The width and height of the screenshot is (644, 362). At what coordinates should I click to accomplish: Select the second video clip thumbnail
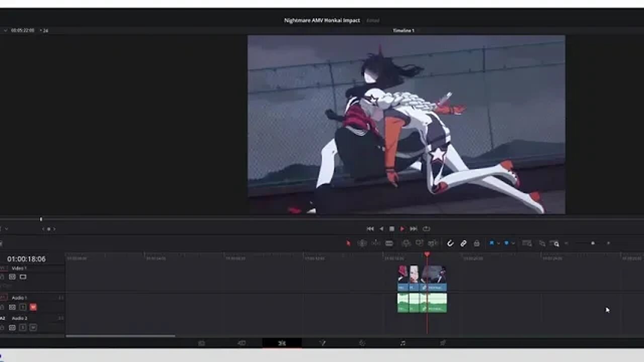[x=414, y=275]
